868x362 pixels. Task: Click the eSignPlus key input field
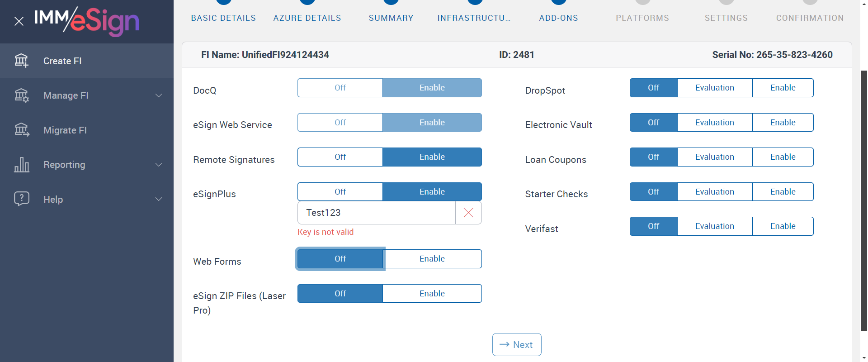[x=376, y=213]
